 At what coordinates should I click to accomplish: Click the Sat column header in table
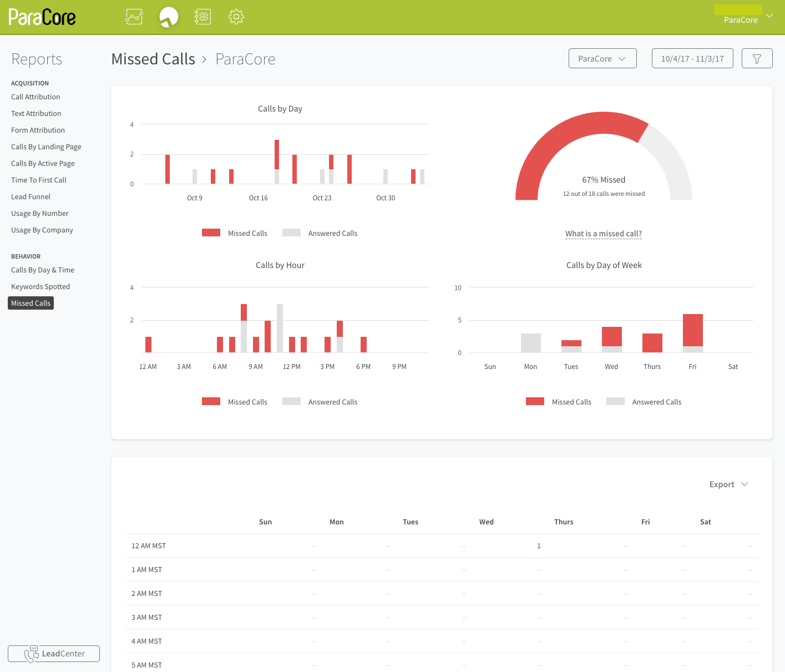pyautogui.click(x=706, y=522)
